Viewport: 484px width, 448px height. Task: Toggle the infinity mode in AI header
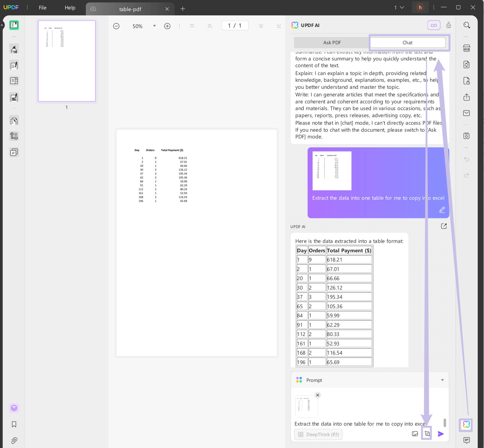point(434,25)
